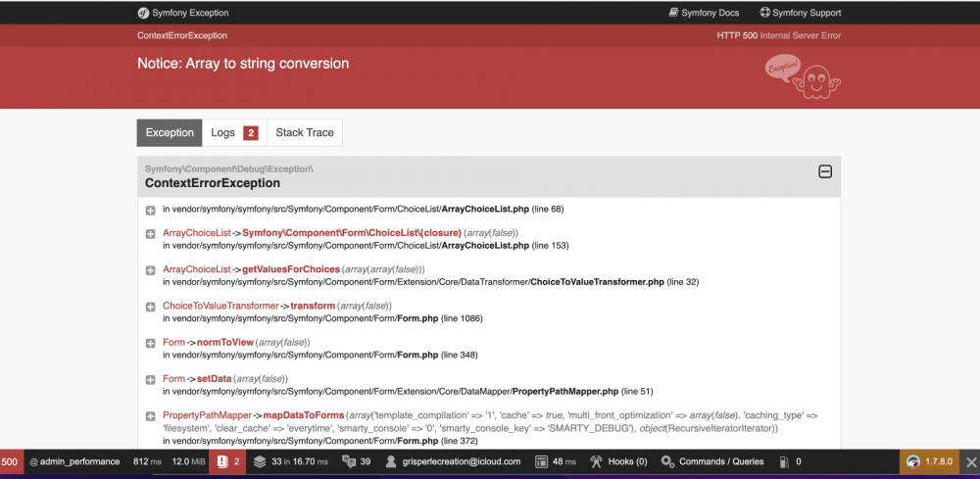Screen dimensions: 980x479
Task: Open the Commands / Queries gear icon
Action: (667, 461)
